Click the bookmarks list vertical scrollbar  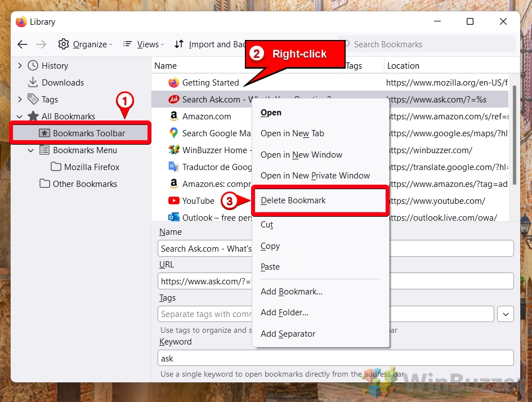click(x=515, y=135)
